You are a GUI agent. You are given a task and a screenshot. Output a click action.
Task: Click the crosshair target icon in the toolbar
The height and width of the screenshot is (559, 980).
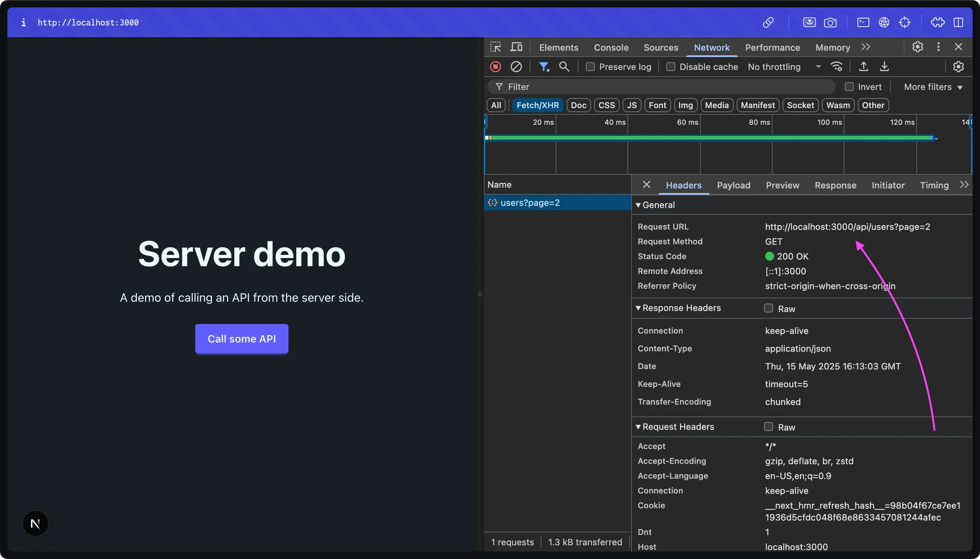[905, 23]
